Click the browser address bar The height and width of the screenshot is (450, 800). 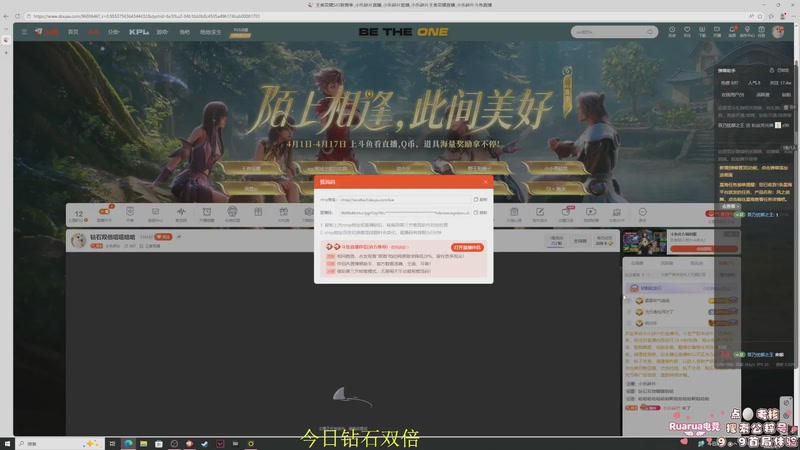(388, 16)
